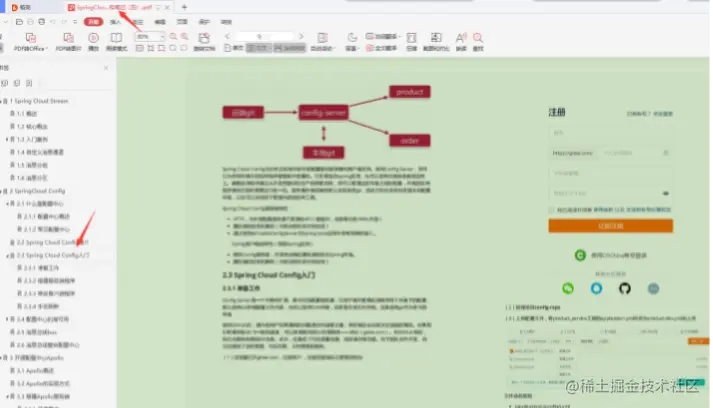713x408 pixels.
Task: Expand the 2.4 bookmark section arrow
Action: [x=7, y=319]
